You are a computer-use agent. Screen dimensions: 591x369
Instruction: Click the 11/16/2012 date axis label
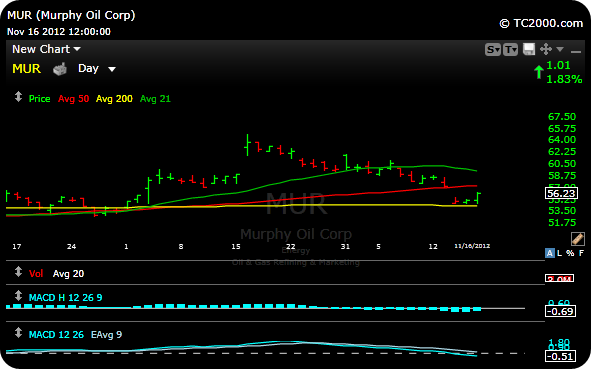click(472, 246)
